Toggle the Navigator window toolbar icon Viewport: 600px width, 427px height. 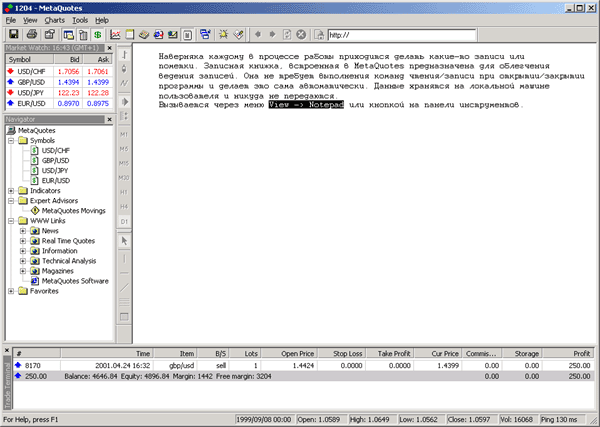(x=69, y=35)
